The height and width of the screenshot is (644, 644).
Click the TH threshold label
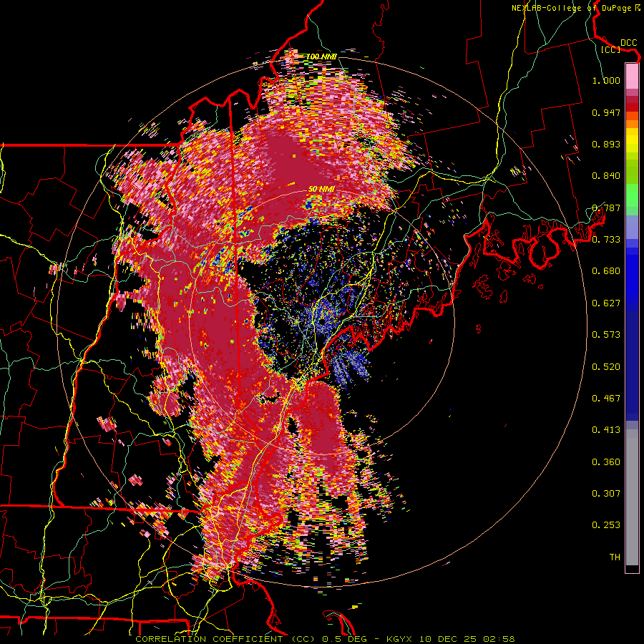coord(615,557)
